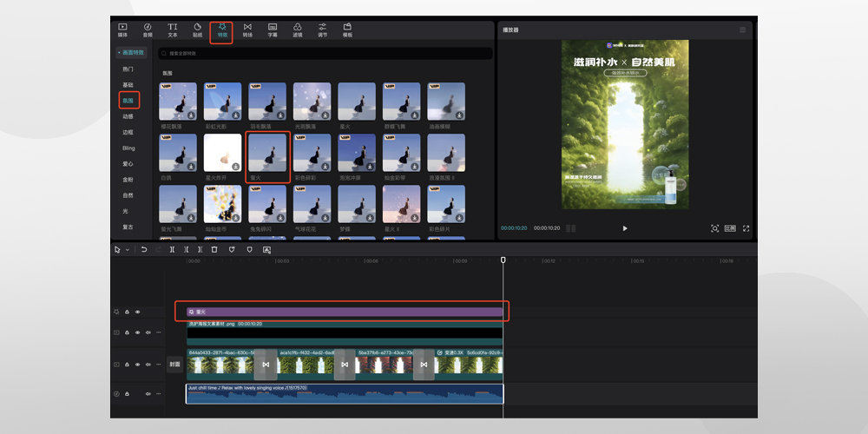868x434 pixels.
Task: Select the 动感 effect category
Action: pos(128,116)
